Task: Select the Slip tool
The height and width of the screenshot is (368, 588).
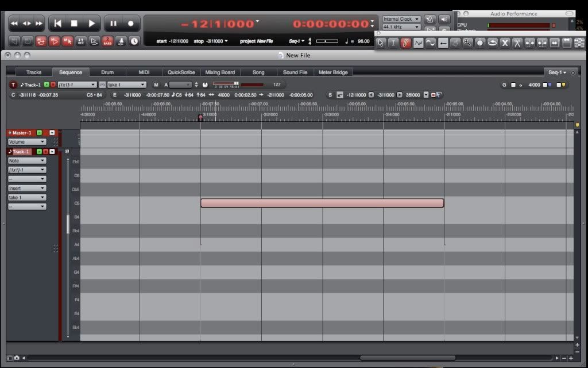Action: click(542, 43)
